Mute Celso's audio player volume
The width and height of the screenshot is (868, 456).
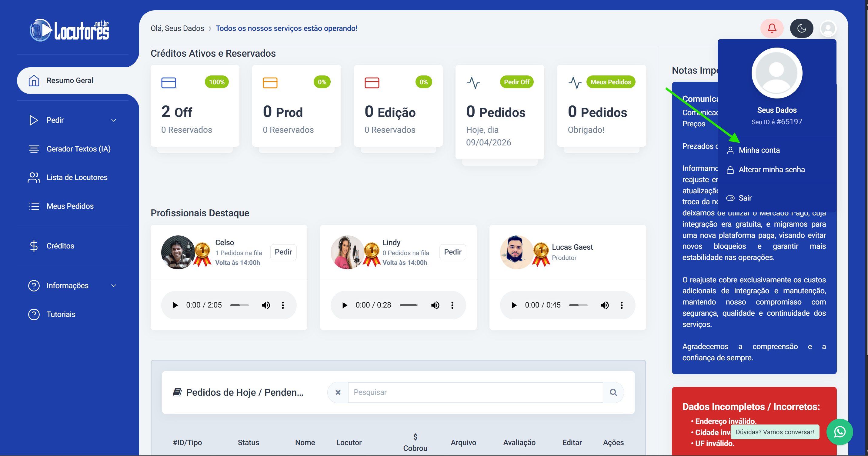266,305
